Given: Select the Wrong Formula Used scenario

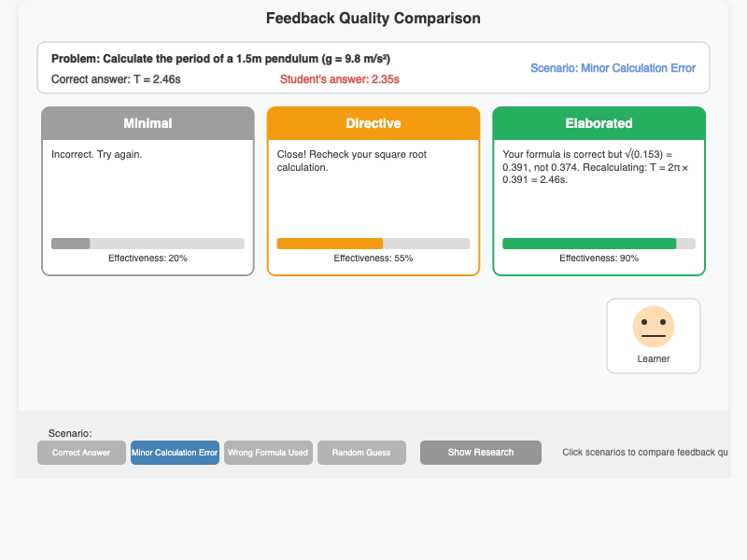Looking at the screenshot, I should coord(268,452).
